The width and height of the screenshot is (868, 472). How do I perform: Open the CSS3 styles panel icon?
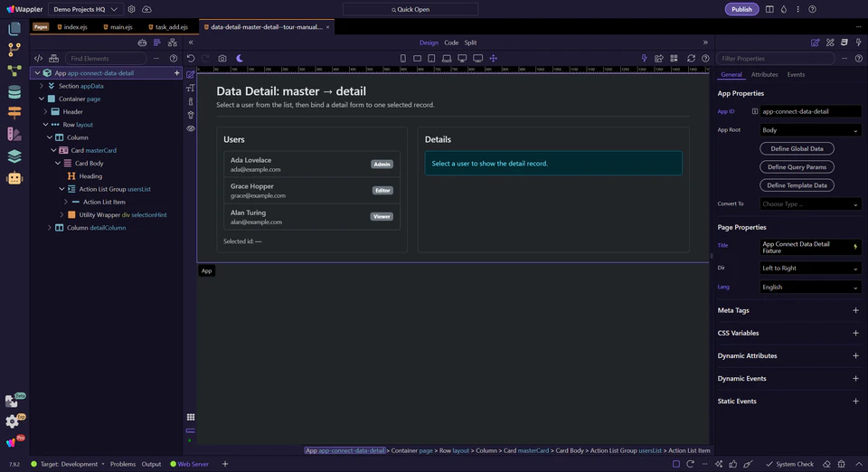coord(844,42)
